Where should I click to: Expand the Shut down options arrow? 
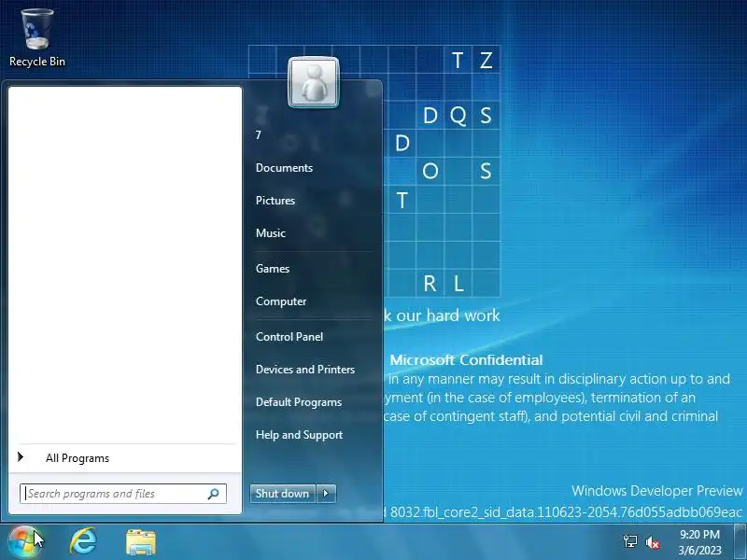326,494
